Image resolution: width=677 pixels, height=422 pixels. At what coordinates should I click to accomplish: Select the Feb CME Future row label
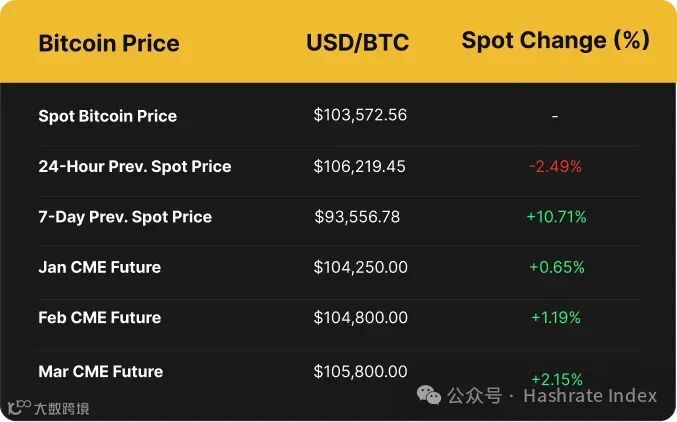[x=99, y=317]
